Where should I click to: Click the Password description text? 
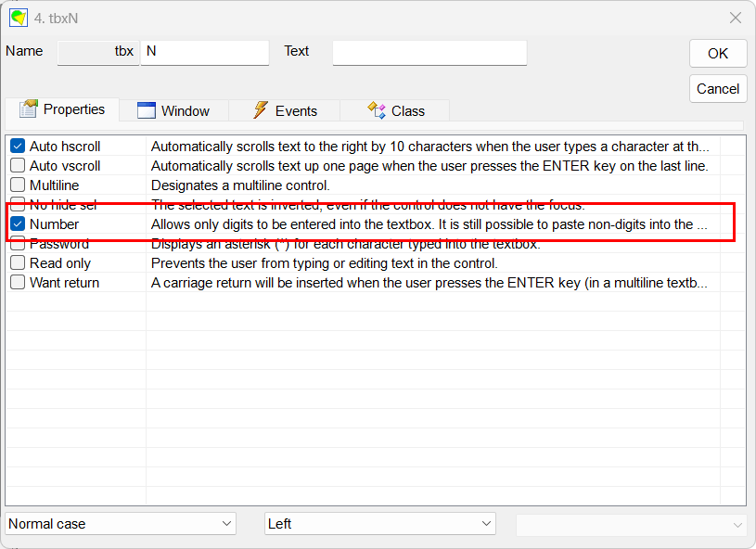coord(346,243)
